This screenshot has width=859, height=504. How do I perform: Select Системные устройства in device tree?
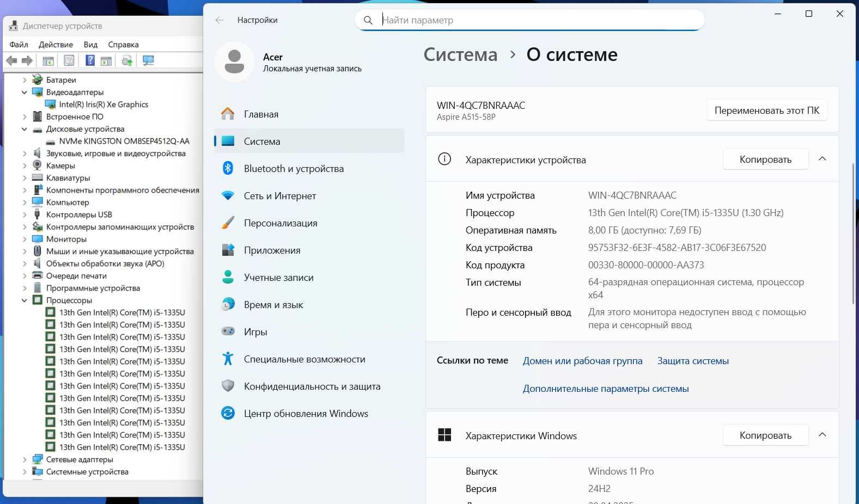[x=87, y=472]
